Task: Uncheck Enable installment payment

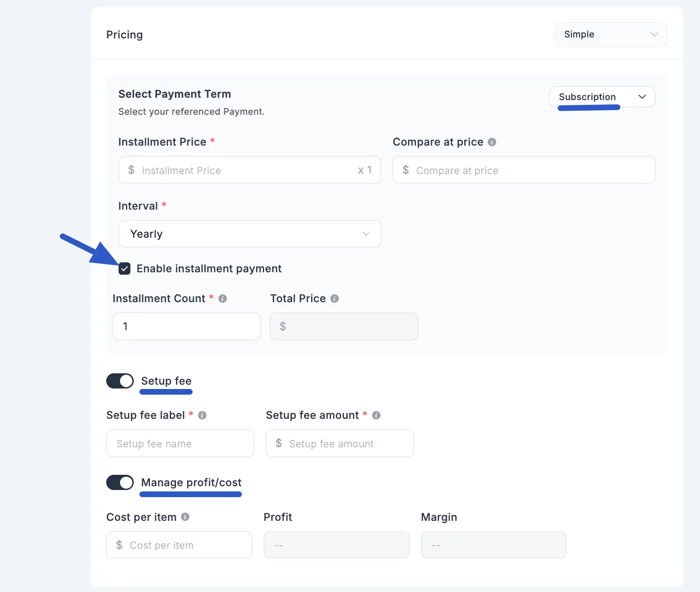Action: click(124, 268)
